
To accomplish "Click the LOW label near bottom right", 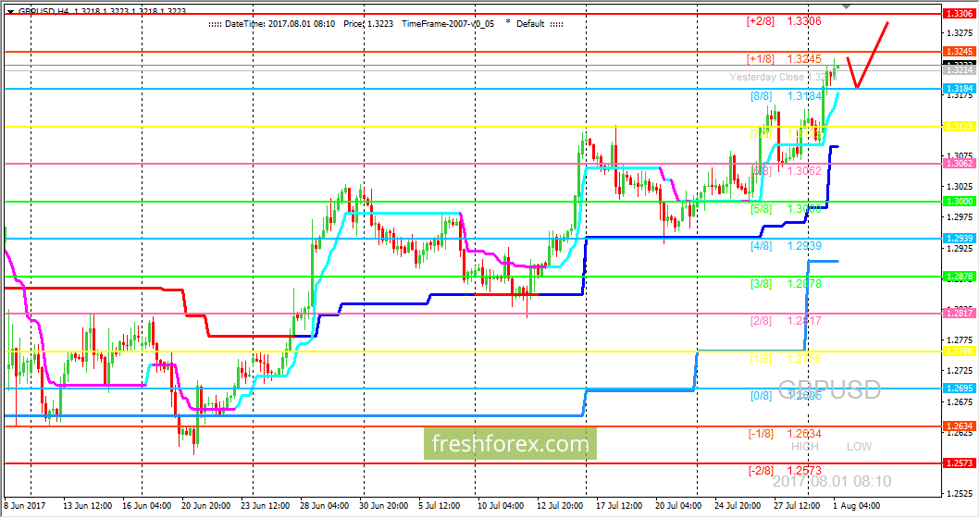I will (859, 446).
